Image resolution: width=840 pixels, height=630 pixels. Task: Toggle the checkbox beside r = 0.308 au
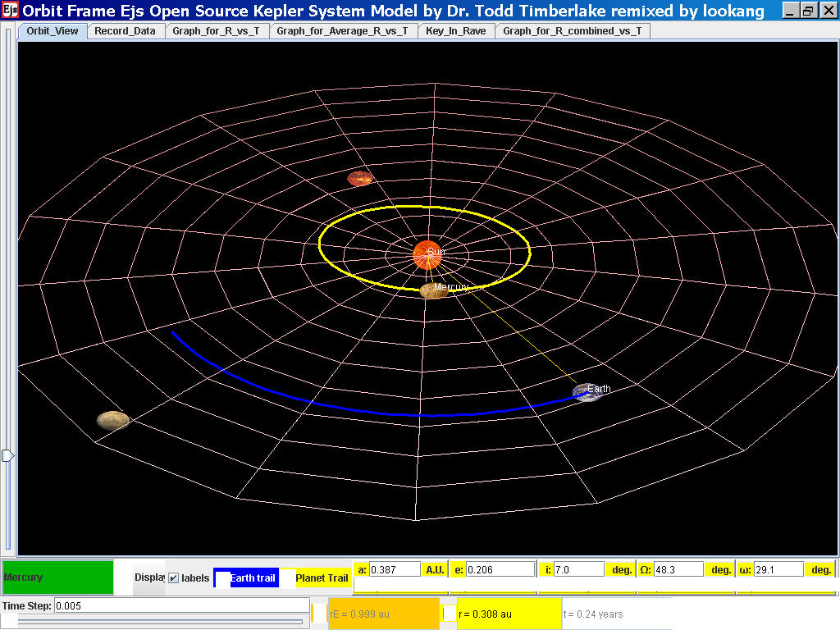[x=449, y=614]
